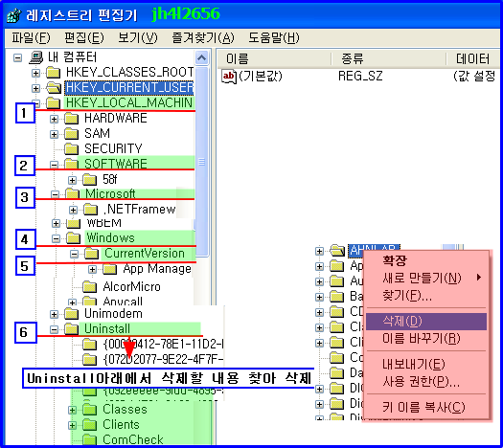Click the 58f folder icon
Viewport: 503px width, 448px height.
point(90,180)
